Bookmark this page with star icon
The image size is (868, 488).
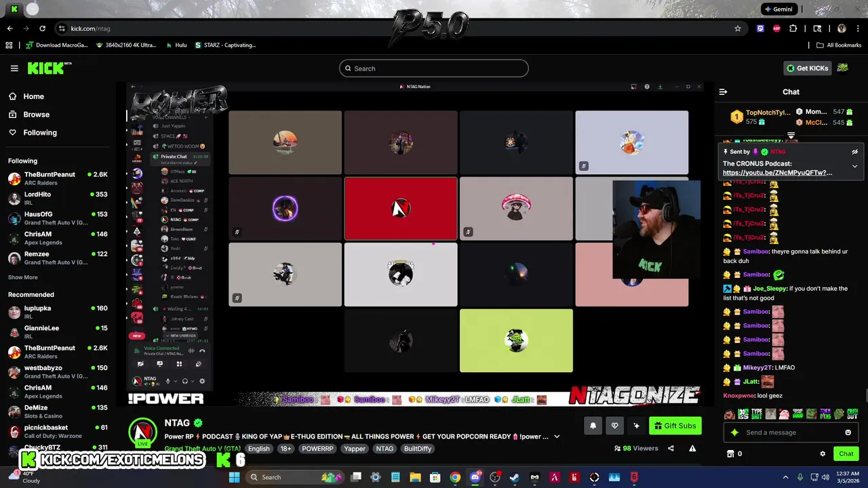[x=738, y=28]
